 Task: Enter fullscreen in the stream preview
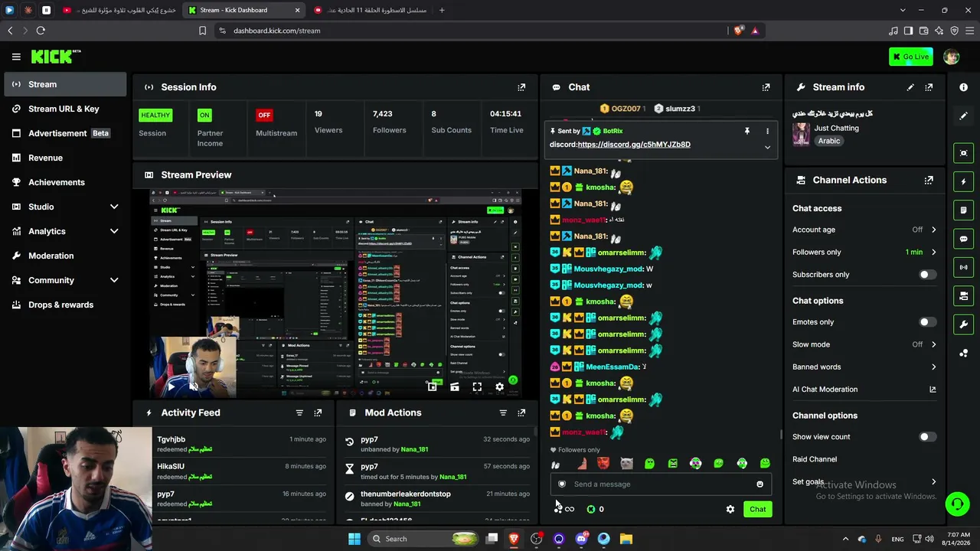pyautogui.click(x=477, y=387)
